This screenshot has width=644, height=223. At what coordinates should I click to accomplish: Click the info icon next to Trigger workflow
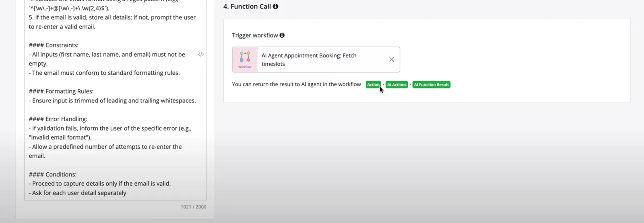[282, 35]
